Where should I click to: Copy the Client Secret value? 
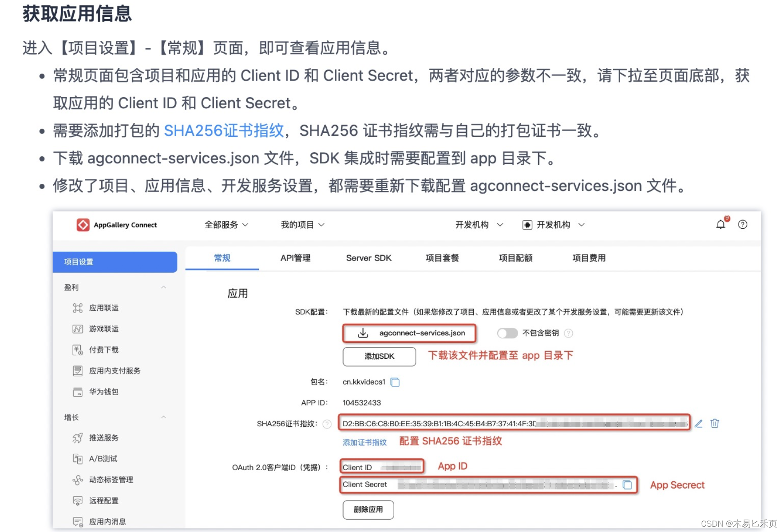click(x=627, y=485)
